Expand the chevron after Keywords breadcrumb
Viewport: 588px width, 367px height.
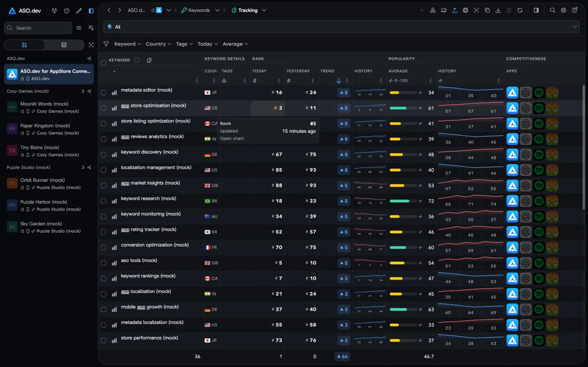pyautogui.click(x=217, y=10)
